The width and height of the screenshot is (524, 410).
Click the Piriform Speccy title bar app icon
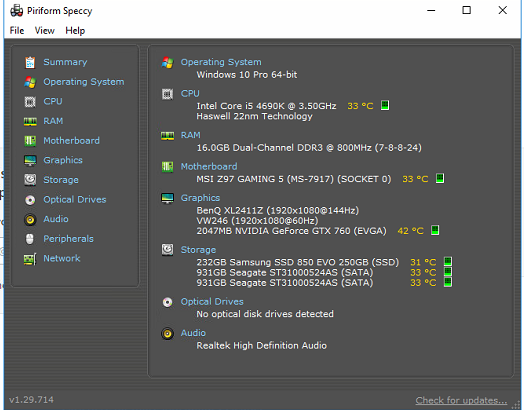(x=16, y=11)
